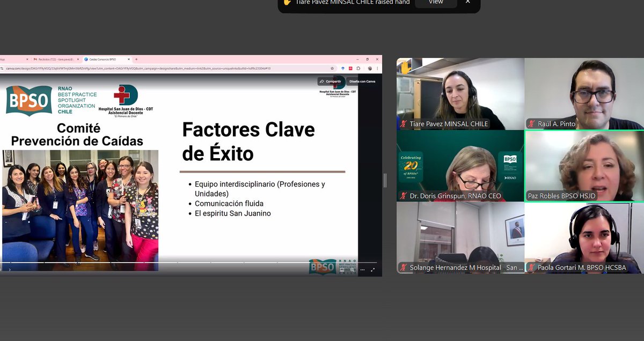Click the blue extension icon in toolbar
The width and height of the screenshot is (644, 341).
[x=343, y=69]
